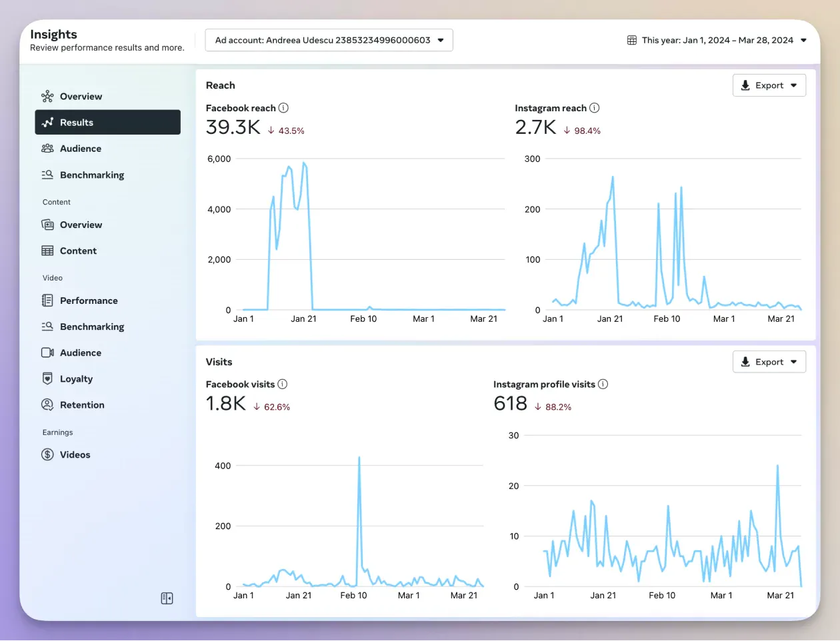
Task: Click the info icon next to Facebook visits
Action: point(283,384)
